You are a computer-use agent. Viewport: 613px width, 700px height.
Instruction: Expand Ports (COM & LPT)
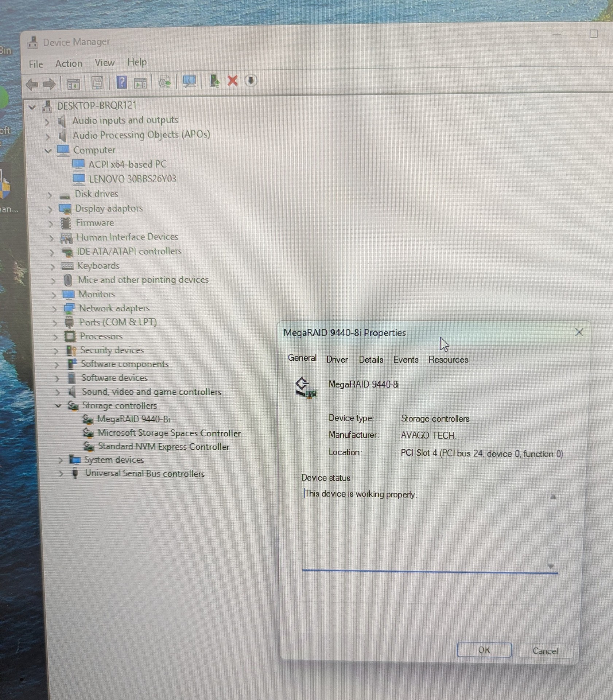(x=55, y=323)
